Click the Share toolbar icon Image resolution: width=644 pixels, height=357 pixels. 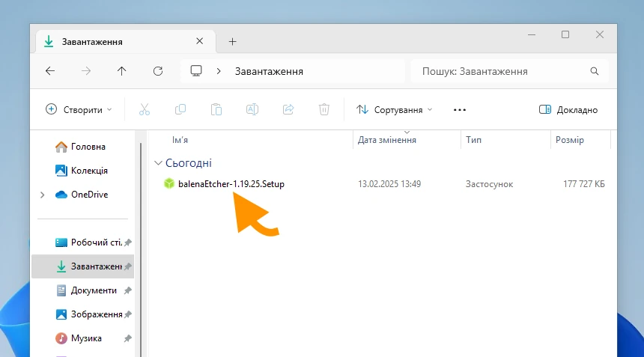(288, 109)
